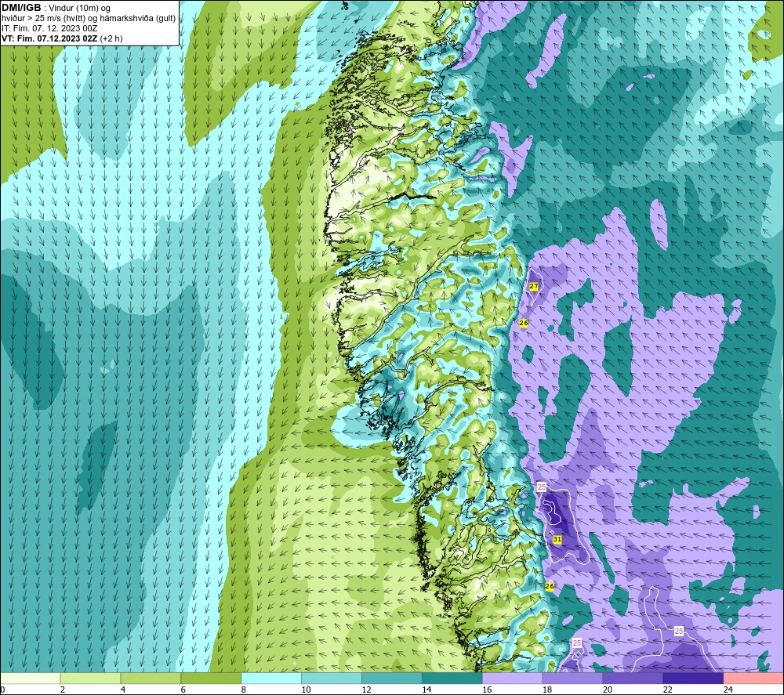Pick the green 4–6 m/s legend swatch
The height and width of the screenshot is (695, 784).
pos(151,679)
